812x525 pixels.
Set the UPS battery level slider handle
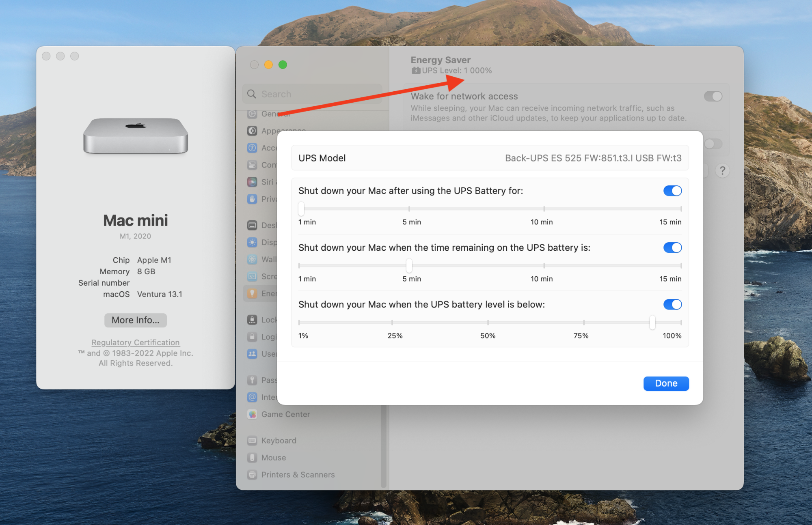coord(652,322)
